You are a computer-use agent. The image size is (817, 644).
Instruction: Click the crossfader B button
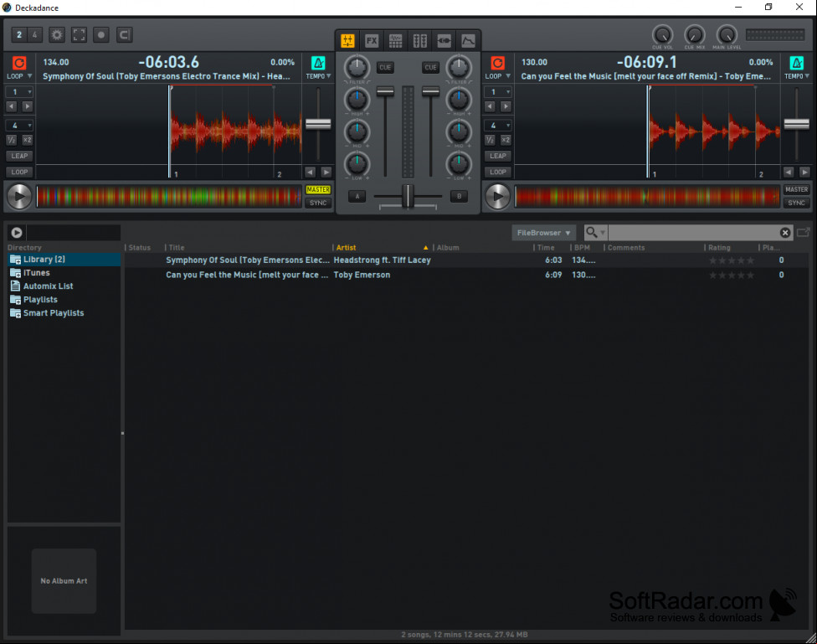(x=459, y=196)
